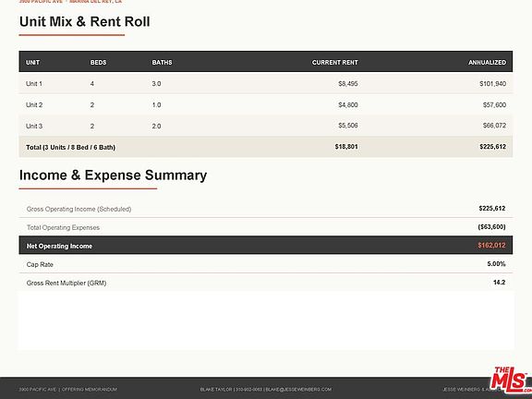Click Unit 2 current rent "$4,800"
532x399 pixels.
coord(348,105)
